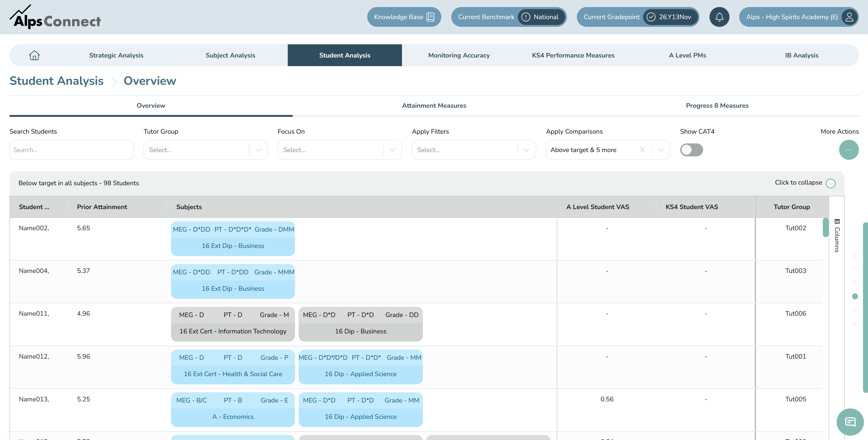Image resolution: width=868 pixels, height=440 pixels.
Task: Toggle the Show CAT4 switch
Action: [x=692, y=150]
